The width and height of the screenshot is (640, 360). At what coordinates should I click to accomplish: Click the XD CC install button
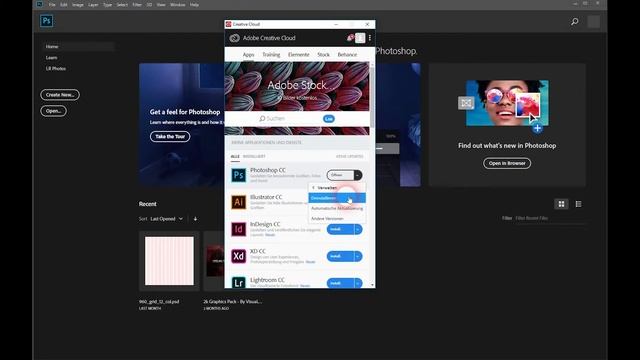click(340, 256)
